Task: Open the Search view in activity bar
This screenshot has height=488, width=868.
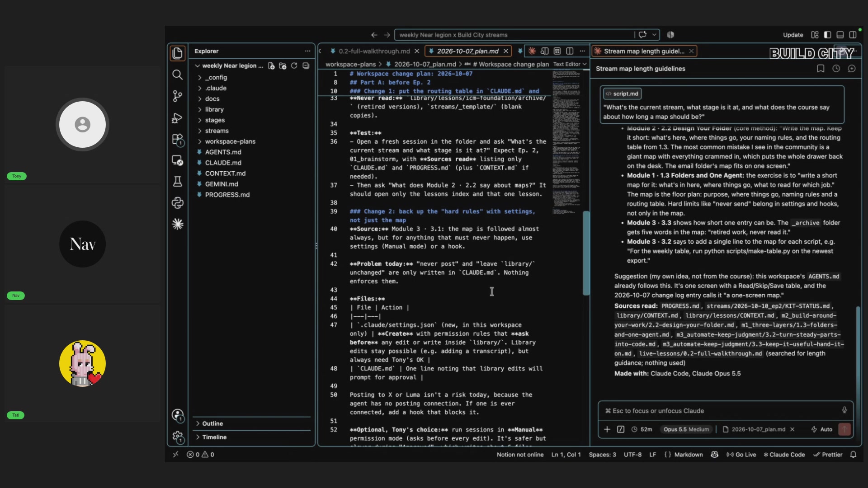Action: point(177,75)
